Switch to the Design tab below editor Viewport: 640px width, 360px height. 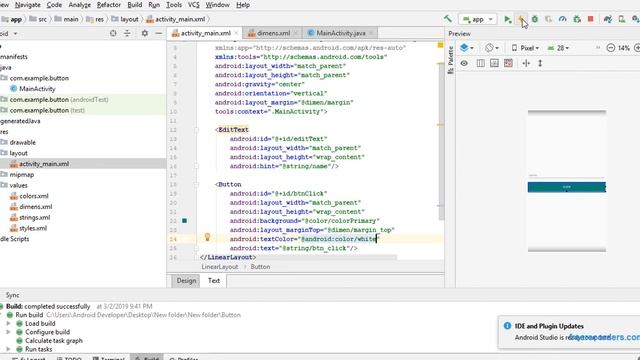click(186, 280)
